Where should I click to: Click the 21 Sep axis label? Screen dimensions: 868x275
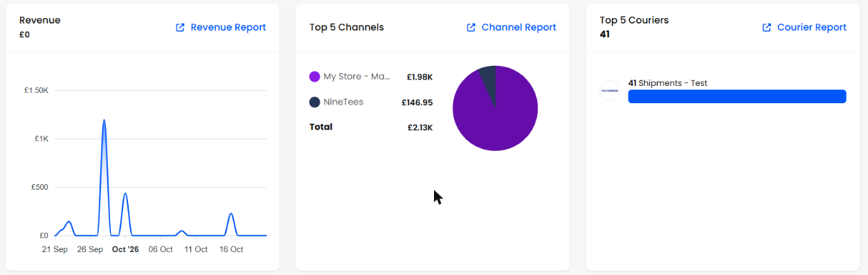point(55,249)
